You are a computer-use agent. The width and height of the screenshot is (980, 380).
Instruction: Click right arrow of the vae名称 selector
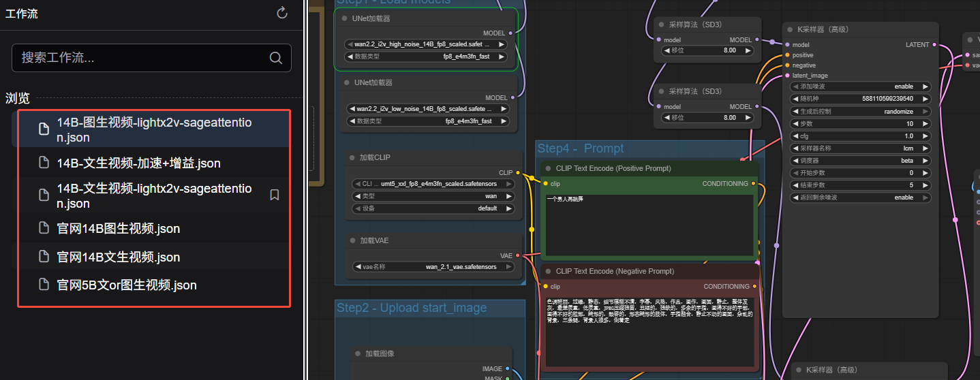pyautogui.click(x=510, y=267)
